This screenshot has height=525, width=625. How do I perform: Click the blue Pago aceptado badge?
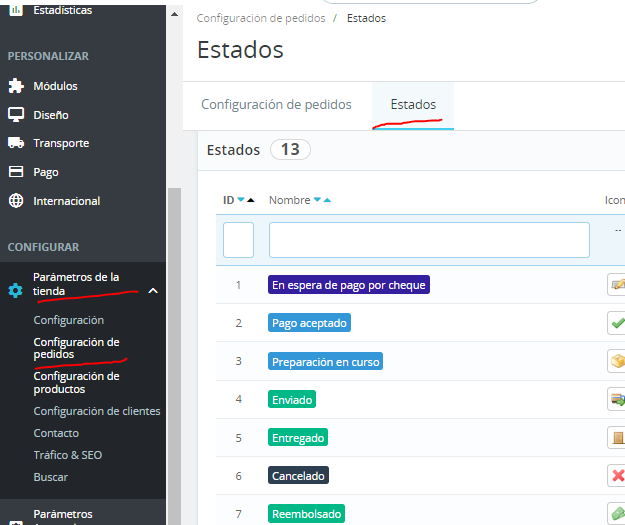click(x=309, y=322)
